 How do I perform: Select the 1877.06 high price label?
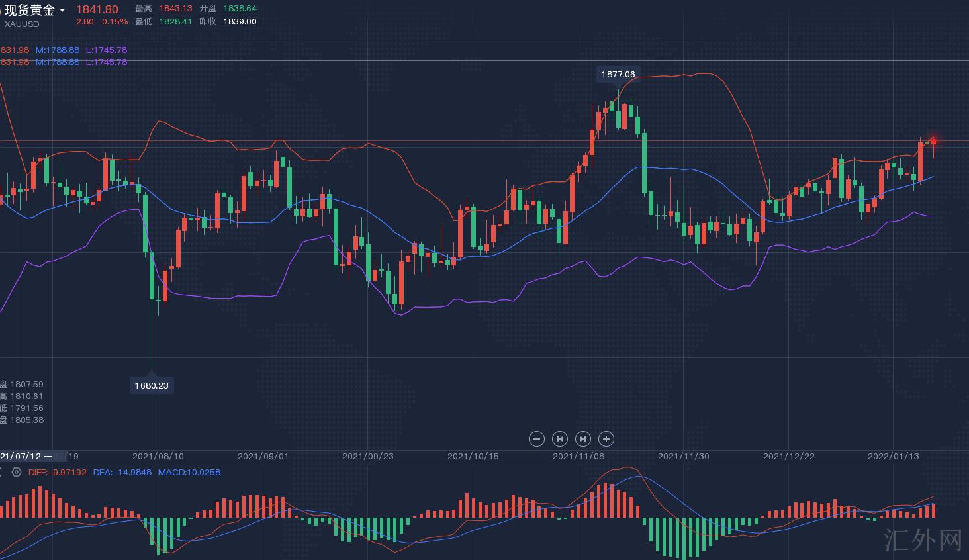point(618,75)
